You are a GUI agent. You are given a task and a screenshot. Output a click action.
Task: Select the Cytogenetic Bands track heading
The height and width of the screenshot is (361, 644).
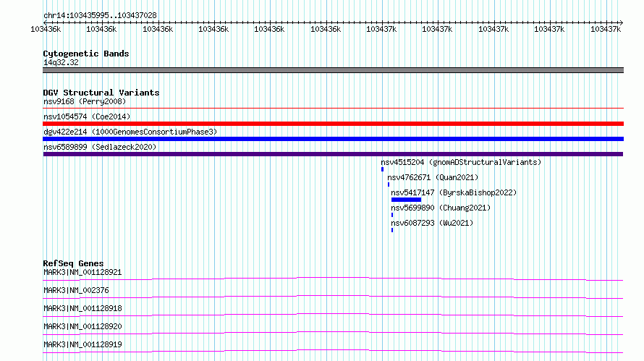[x=86, y=54]
